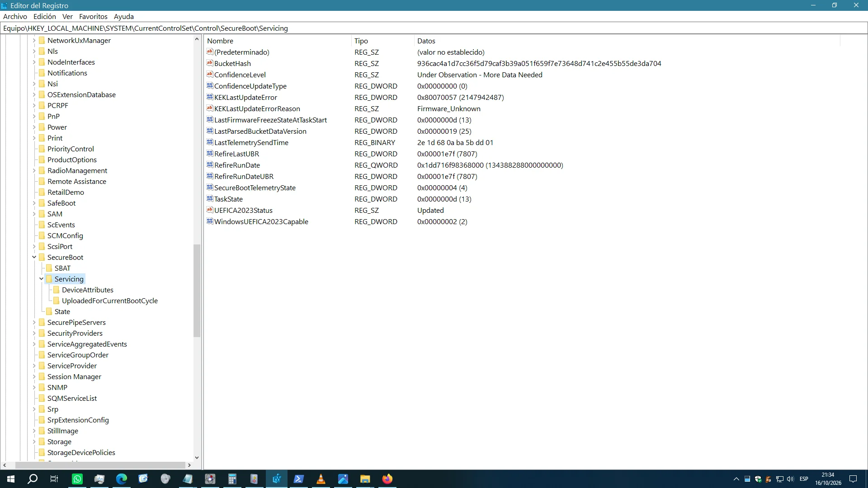Image resolution: width=868 pixels, height=488 pixels.
Task: Open VLC media player from the taskbar
Action: pyautogui.click(x=321, y=479)
